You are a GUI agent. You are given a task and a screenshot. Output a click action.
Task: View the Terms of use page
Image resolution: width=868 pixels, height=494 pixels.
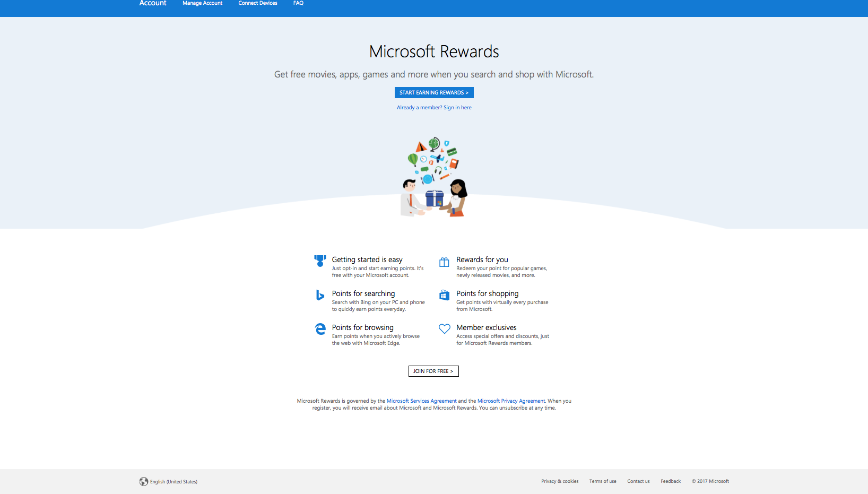(603, 481)
